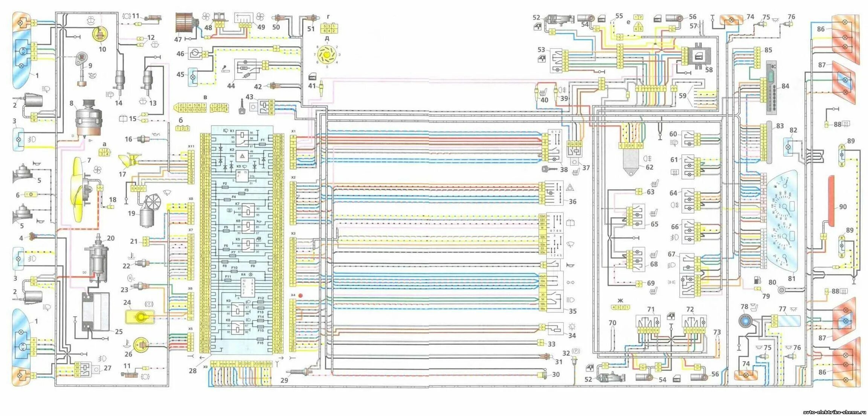The height and width of the screenshot is (416, 868).
Task: Select the yellow round sensor labeled 10
Action: (101, 34)
